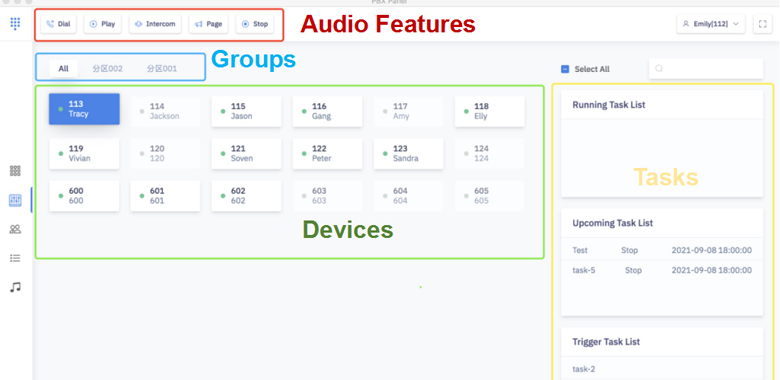The height and width of the screenshot is (380, 780).
Task: Select device 601
Action: (165, 196)
